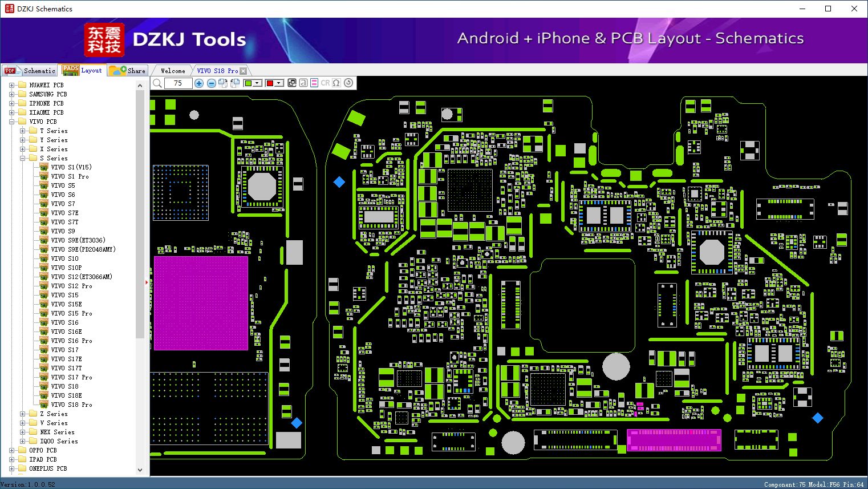Image resolution: width=868 pixels, height=489 pixels.
Task: Expand the IPHONE PCB folder
Action: (x=11, y=103)
